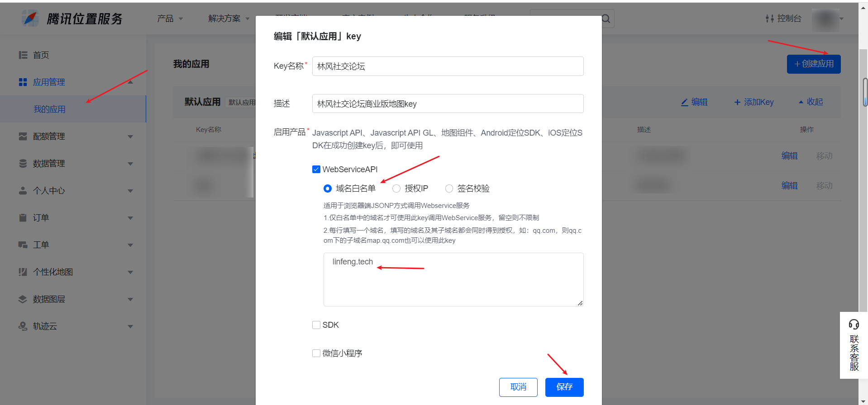Cancel editing with 取消 button

tap(518, 387)
